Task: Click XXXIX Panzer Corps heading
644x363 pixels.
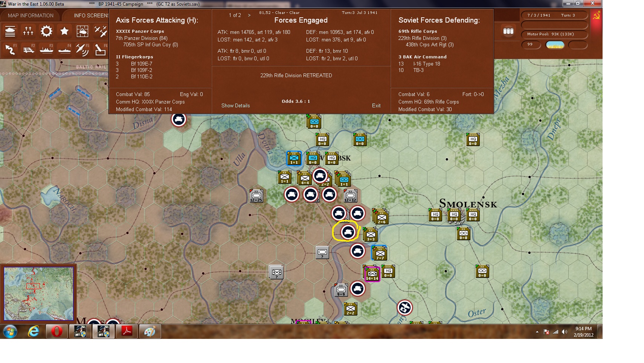Action: [140, 31]
